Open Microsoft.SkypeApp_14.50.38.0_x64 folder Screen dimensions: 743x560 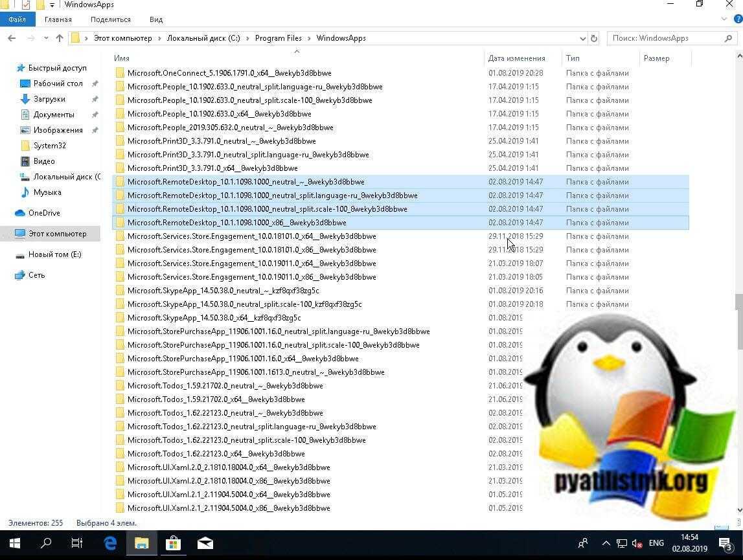214,318
